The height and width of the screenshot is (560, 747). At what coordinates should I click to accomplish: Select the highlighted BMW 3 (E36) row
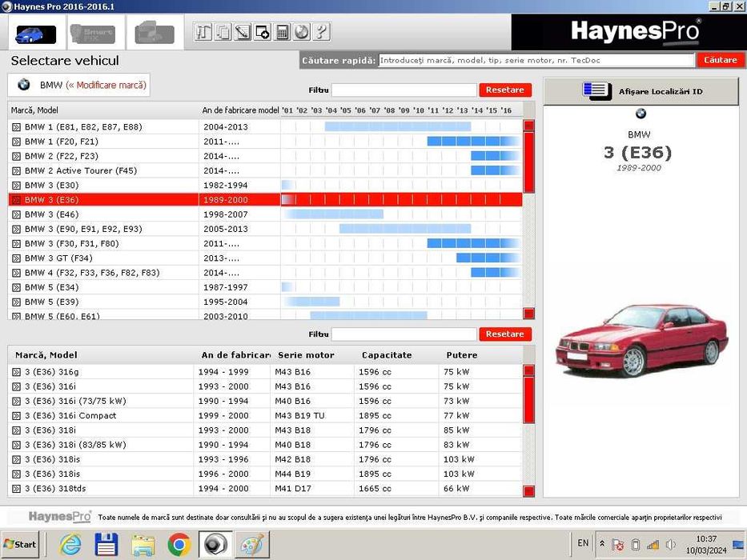click(265, 200)
